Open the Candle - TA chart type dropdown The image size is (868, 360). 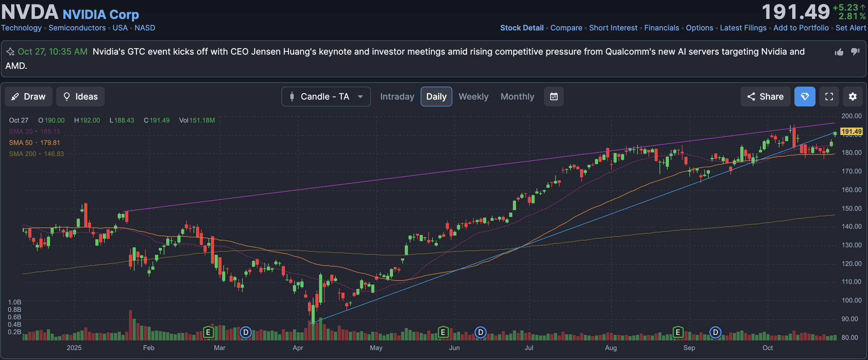coord(326,97)
